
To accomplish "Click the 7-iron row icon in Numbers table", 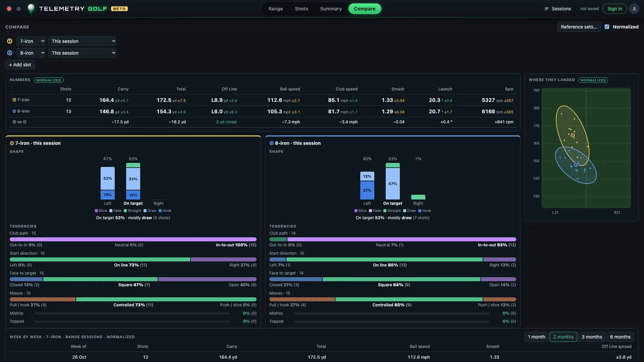I will click(x=14, y=100).
